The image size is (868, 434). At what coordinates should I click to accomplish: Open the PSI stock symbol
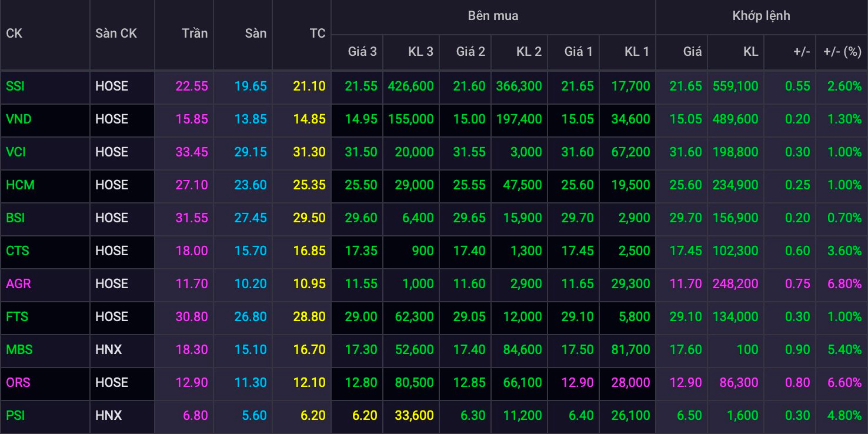[15, 416]
